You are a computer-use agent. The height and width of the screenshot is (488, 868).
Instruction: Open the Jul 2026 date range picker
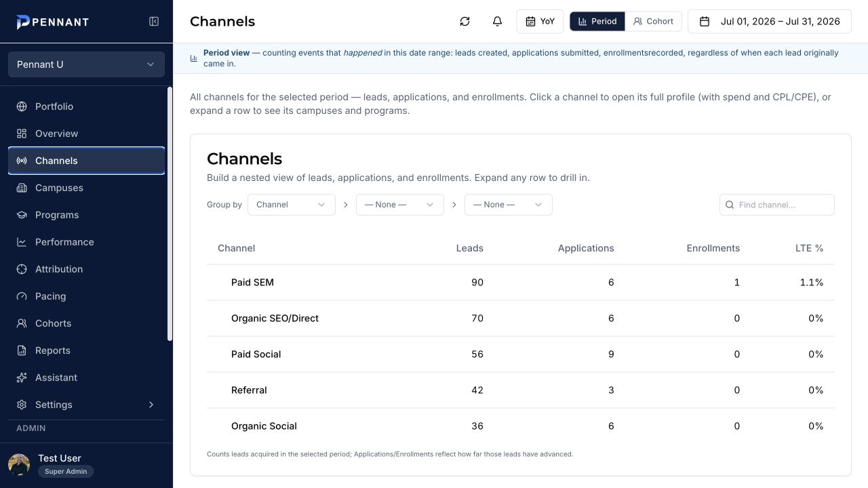click(770, 22)
